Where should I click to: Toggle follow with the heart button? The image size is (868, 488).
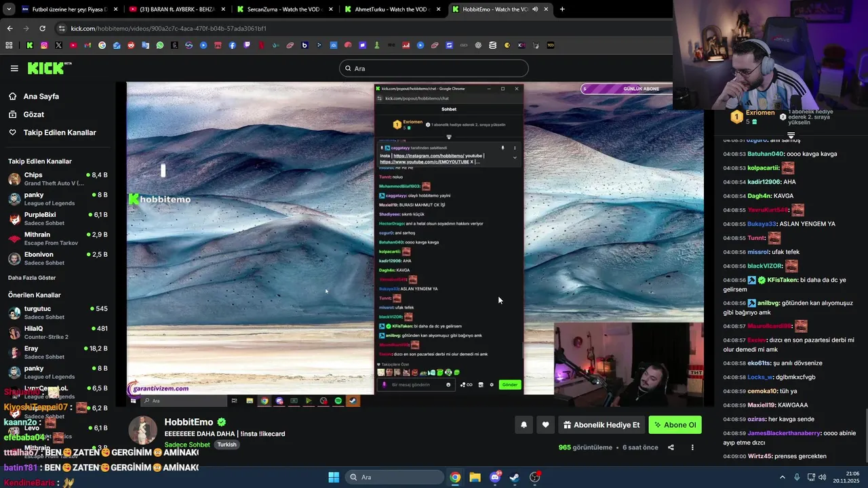tap(545, 425)
